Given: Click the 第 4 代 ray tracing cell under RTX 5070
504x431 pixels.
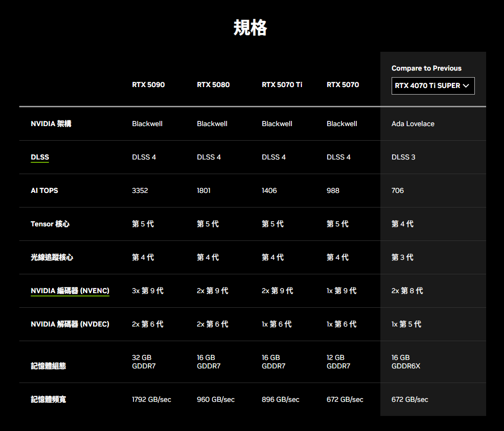Looking at the screenshot, I should 338,257.
